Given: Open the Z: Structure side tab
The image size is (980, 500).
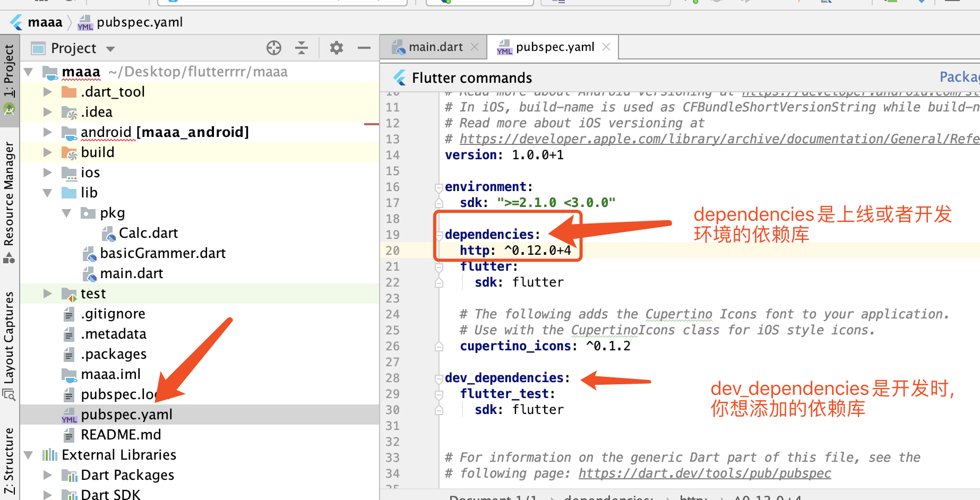Looking at the screenshot, I should click(9, 461).
